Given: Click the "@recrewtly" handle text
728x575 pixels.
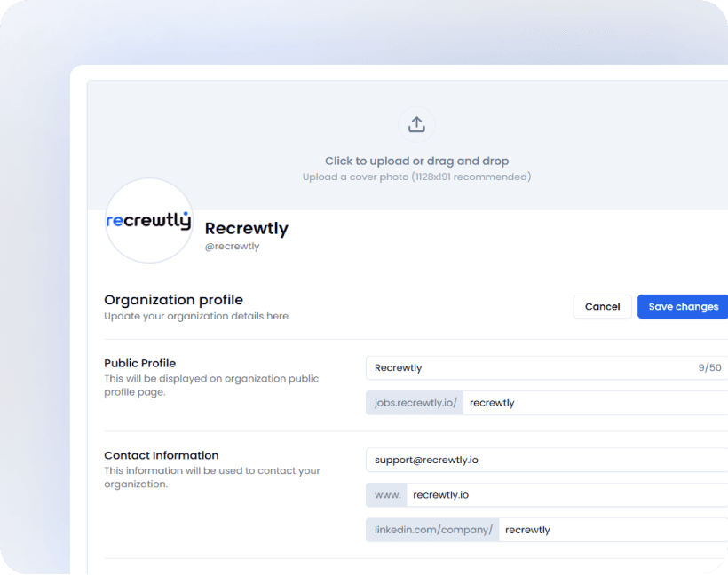Looking at the screenshot, I should coord(232,247).
